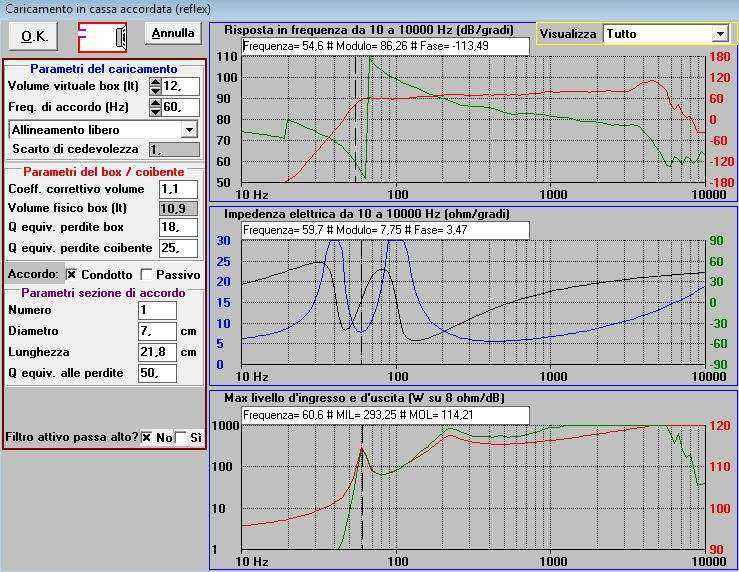Image resolution: width=739 pixels, height=572 pixels.
Task: Click the Q equiv. alle perdite field
Action: (x=157, y=373)
